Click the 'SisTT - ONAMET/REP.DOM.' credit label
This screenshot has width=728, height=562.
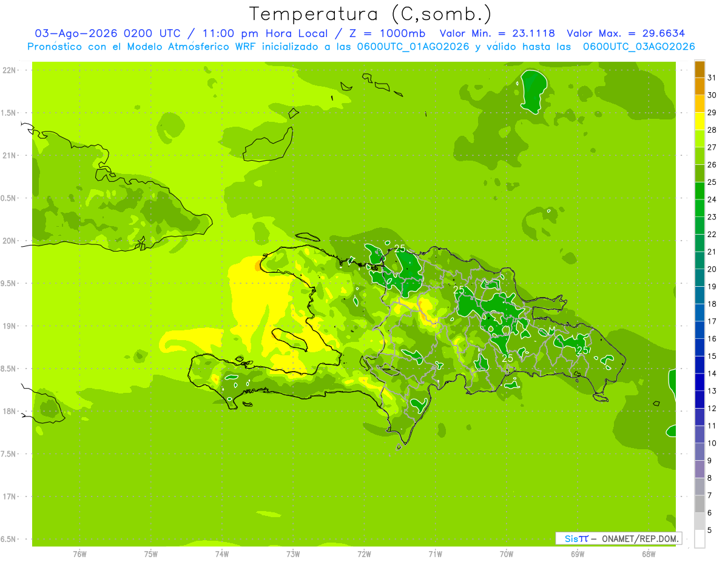619,538
